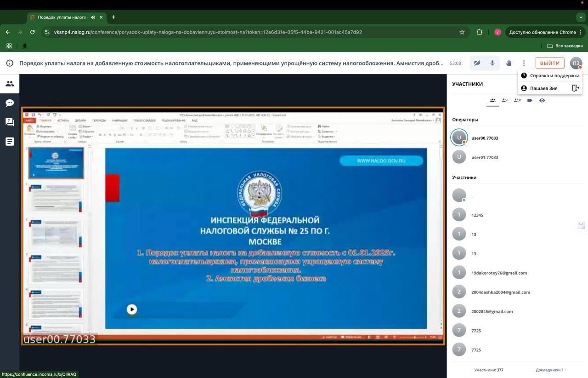Open the participants panel in left sidebar
Screen dimensions: 588x378
coord(10,84)
